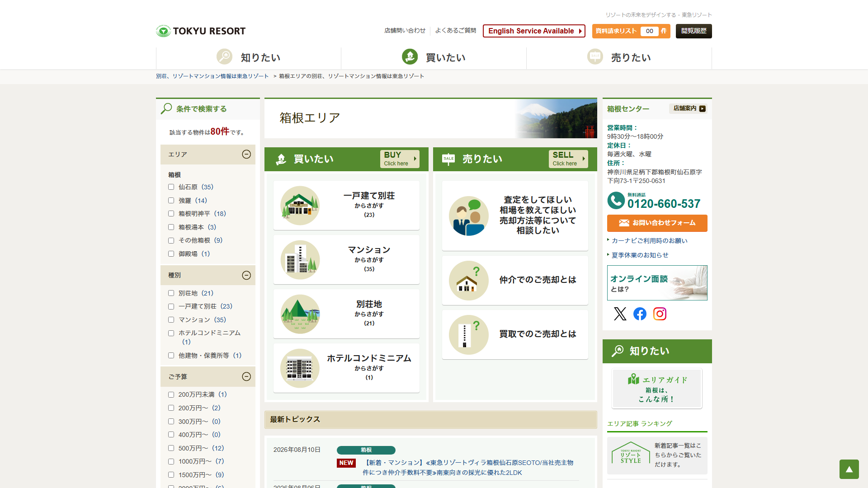
Task: Open the 売りたい main navigation tab
Action: [x=619, y=57]
